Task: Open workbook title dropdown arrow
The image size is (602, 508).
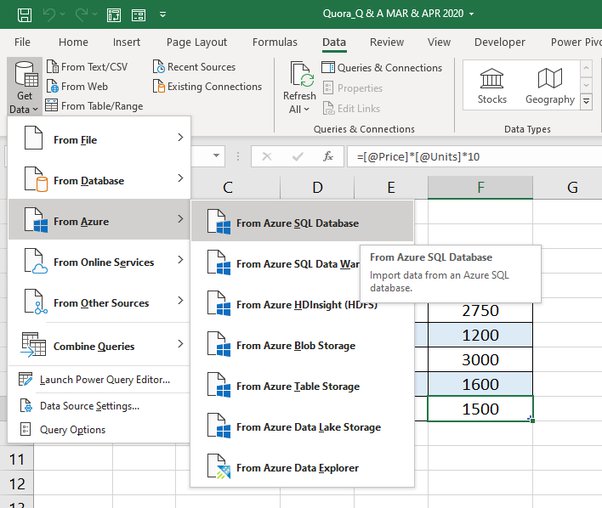Action: pos(471,14)
